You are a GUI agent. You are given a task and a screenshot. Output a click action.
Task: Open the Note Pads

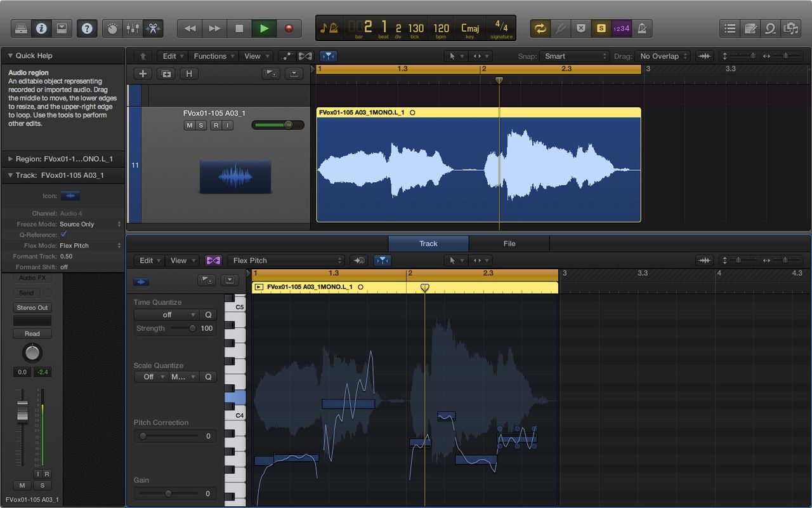750,28
